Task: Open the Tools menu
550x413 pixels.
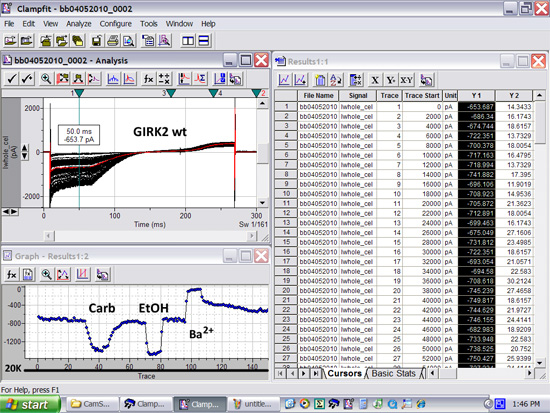Action: (149, 24)
